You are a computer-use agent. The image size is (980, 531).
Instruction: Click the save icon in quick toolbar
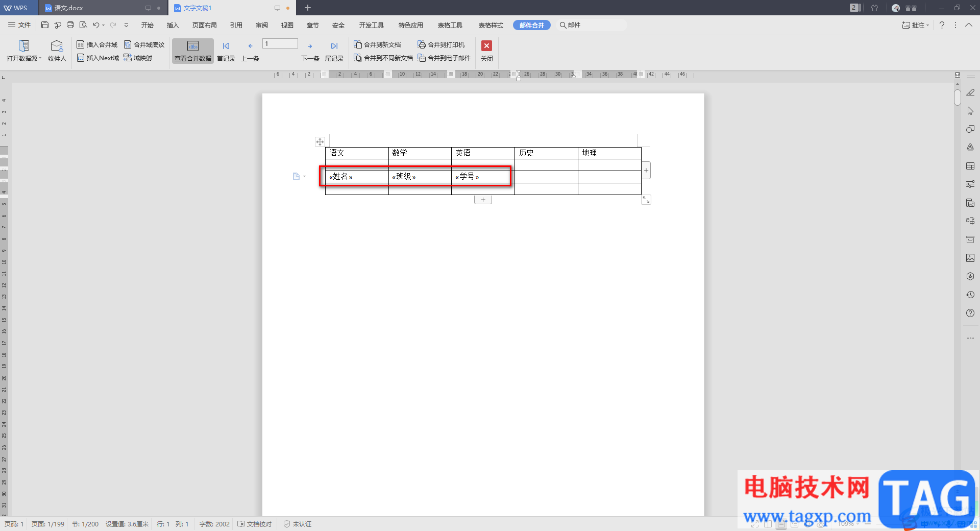(45, 25)
